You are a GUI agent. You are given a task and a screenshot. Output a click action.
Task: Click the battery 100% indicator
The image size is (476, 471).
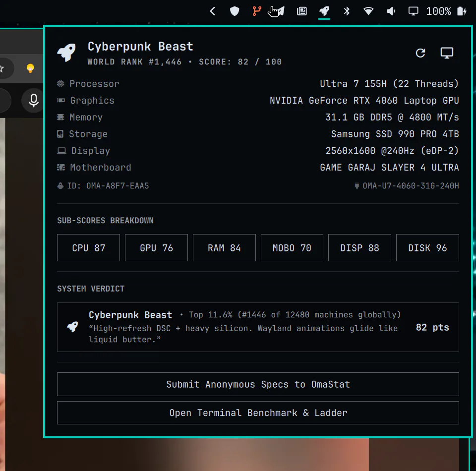click(446, 11)
